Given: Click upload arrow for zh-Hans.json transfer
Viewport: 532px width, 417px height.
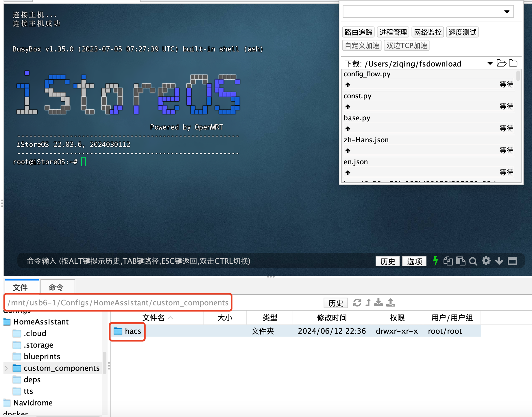Looking at the screenshot, I should coord(348,150).
